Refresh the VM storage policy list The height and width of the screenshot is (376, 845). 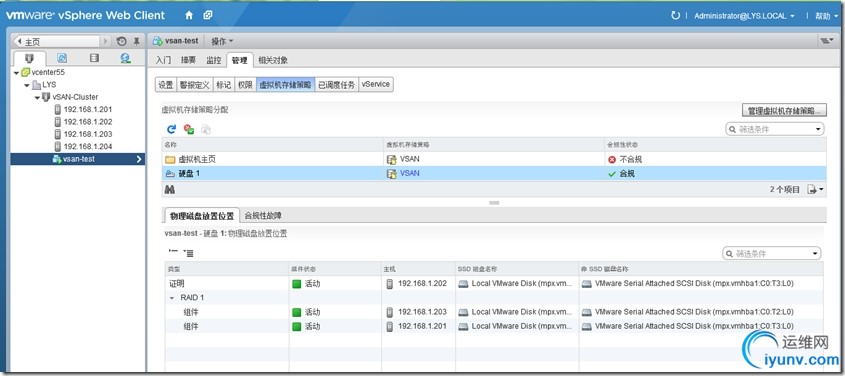tap(171, 129)
